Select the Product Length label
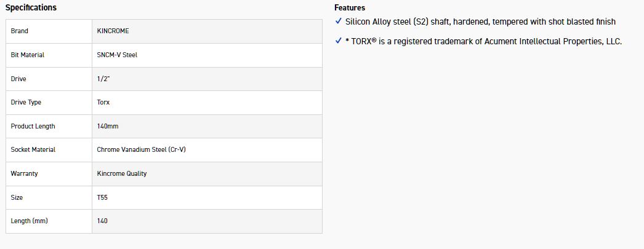The image size is (644, 249). coord(33,126)
